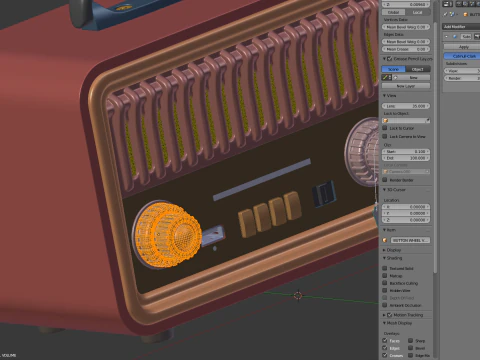Uncheck the Creases overlay checkbox

(x=385, y=355)
